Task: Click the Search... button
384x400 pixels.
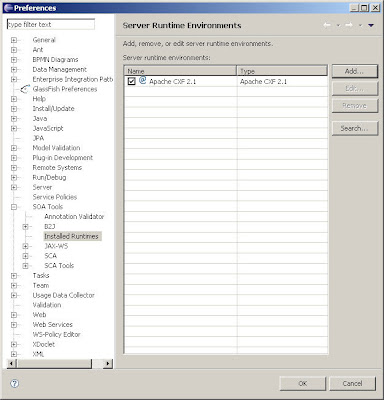Action: pos(355,128)
